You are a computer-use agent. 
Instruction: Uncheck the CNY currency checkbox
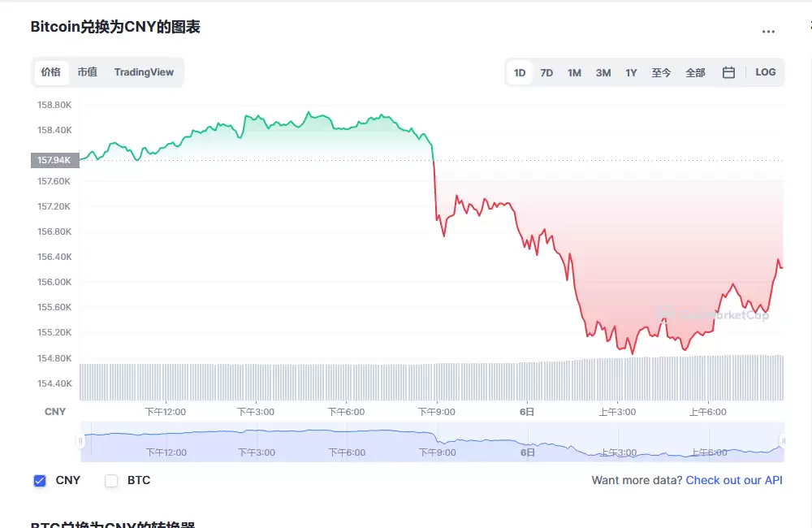[x=39, y=480]
